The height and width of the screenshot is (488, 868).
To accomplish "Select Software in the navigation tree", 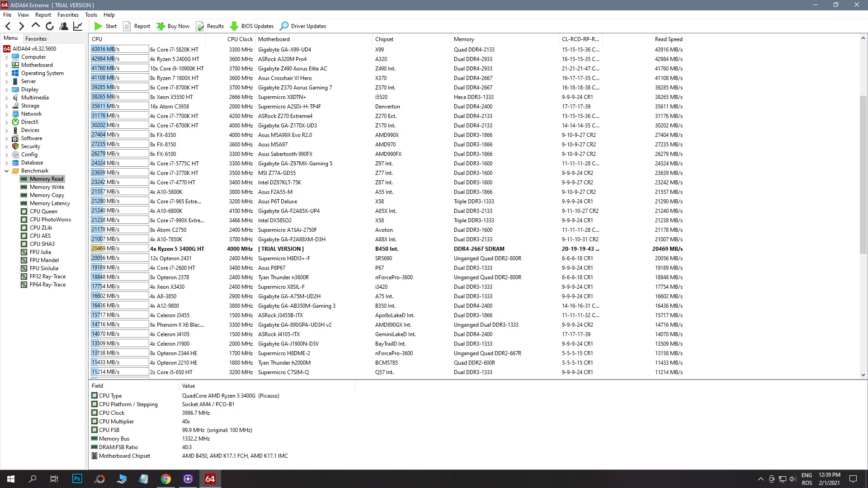I will [x=31, y=138].
